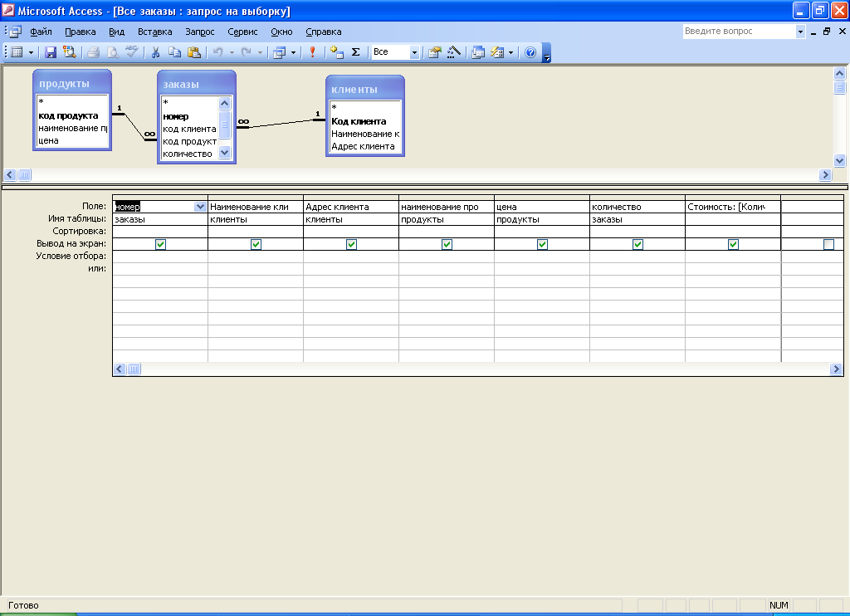Check Show box in the empty last column
Viewport: 850px width, 616px height.
point(828,244)
